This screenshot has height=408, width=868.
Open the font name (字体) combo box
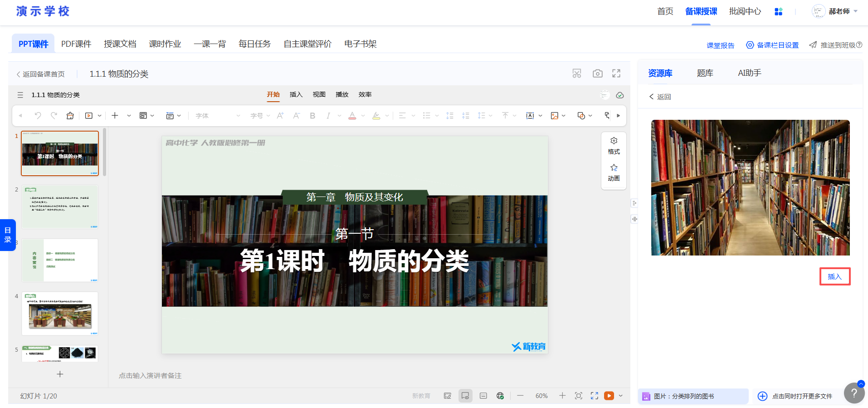coord(218,116)
